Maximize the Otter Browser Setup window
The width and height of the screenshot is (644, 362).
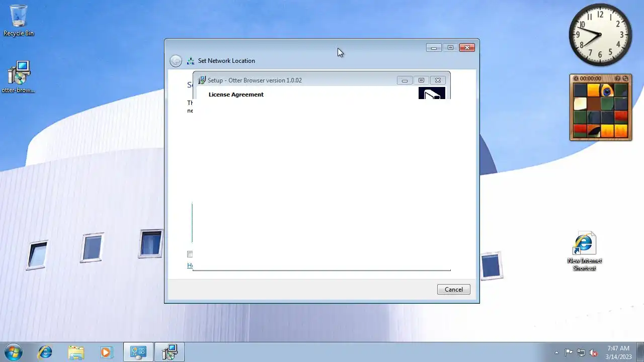tap(421, 80)
